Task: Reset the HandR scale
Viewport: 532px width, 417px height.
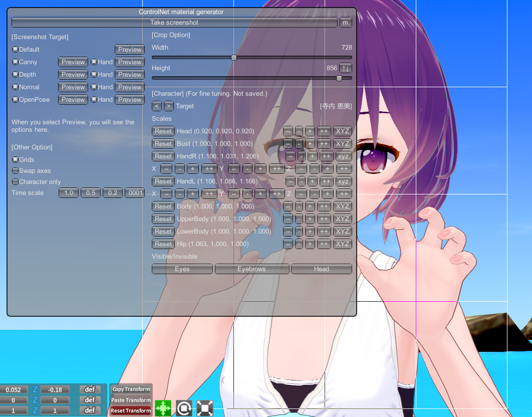Action: [163, 156]
